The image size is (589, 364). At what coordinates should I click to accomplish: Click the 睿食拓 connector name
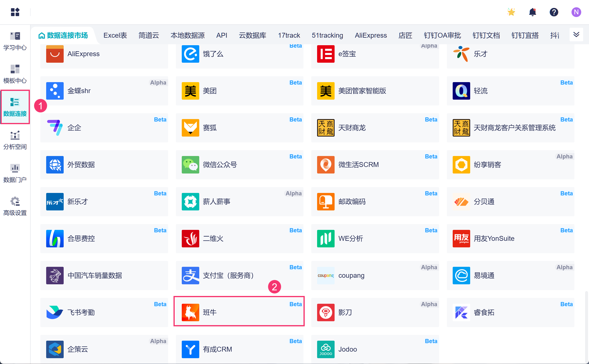click(484, 312)
